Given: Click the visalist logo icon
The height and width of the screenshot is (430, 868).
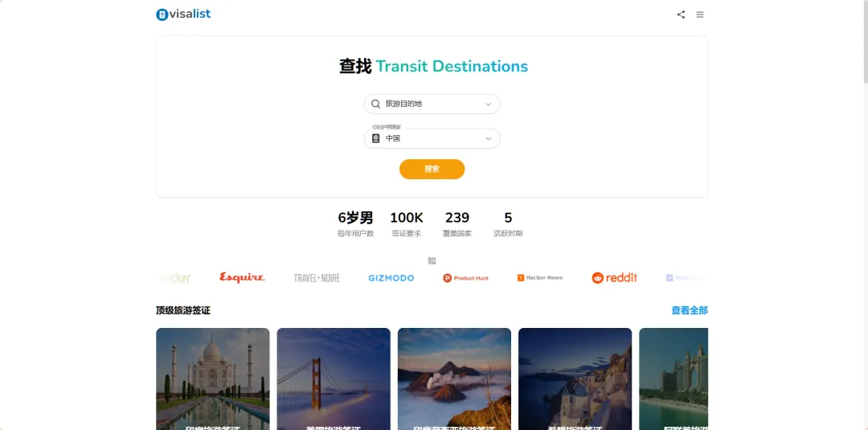Looking at the screenshot, I should coord(162,14).
